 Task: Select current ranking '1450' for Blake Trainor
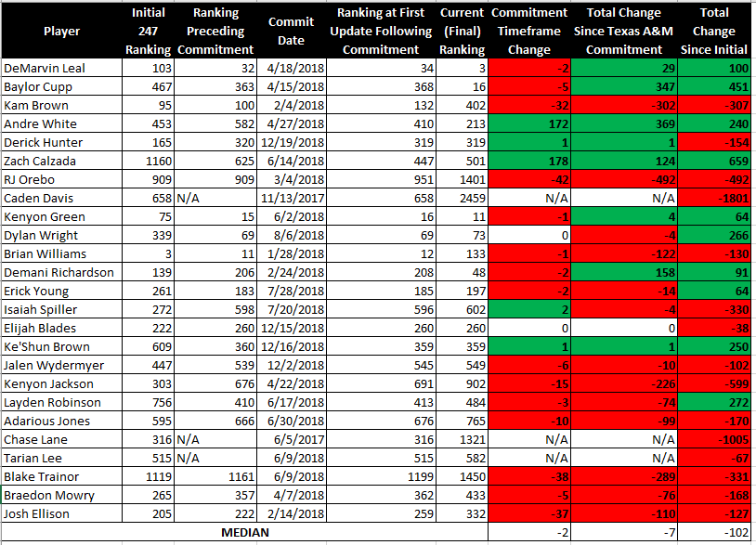pyautogui.click(x=462, y=476)
